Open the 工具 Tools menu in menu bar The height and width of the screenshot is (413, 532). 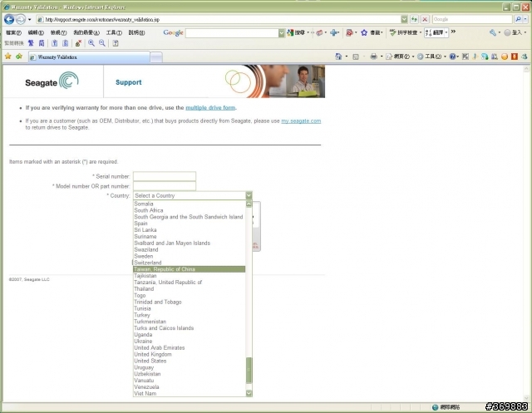(x=114, y=32)
